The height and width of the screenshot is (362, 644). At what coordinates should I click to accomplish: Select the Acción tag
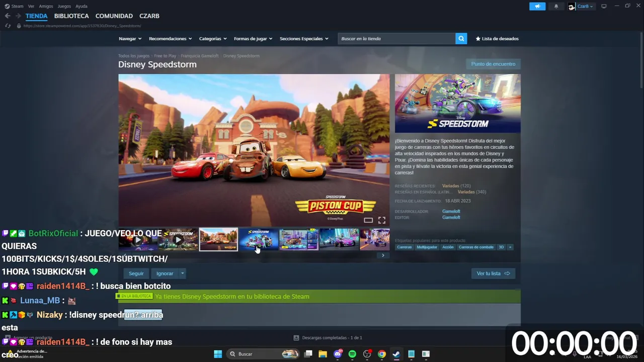pos(448,247)
